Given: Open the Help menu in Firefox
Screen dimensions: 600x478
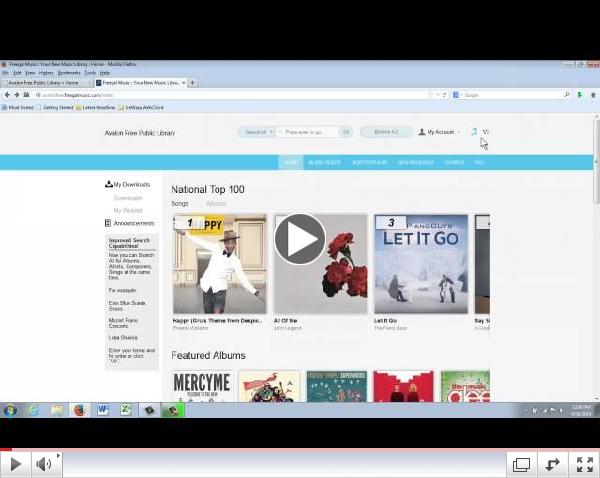Looking at the screenshot, I should [x=104, y=73].
